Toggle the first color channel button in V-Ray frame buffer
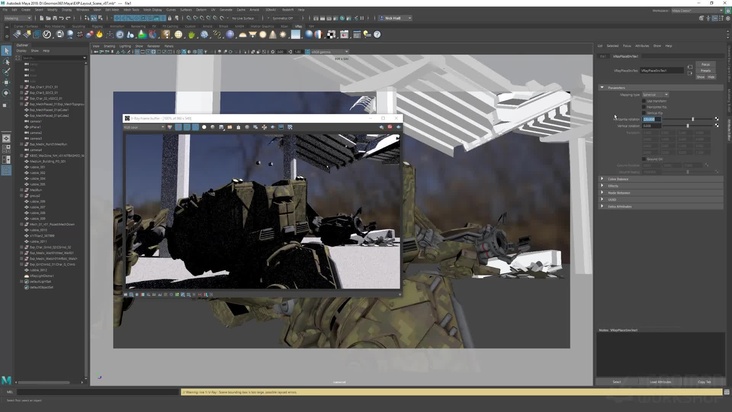The width and height of the screenshot is (732, 412). pos(178,127)
